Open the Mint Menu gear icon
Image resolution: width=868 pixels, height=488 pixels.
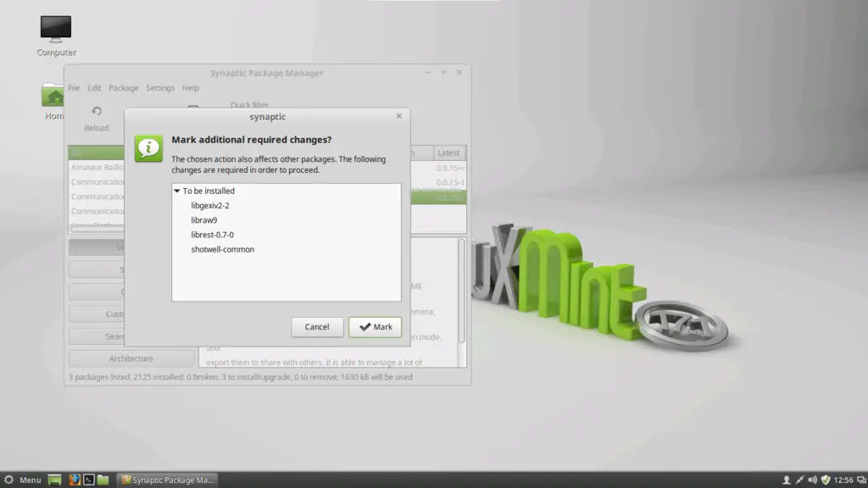[8, 480]
